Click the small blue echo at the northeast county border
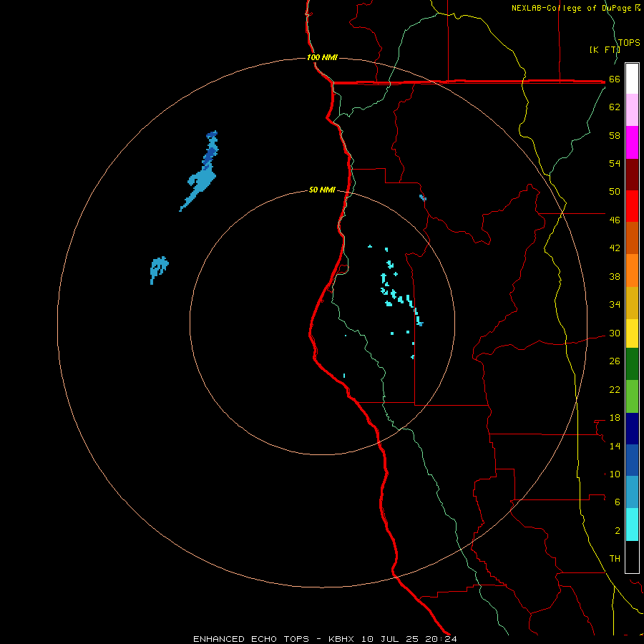644x644 pixels. [x=423, y=198]
